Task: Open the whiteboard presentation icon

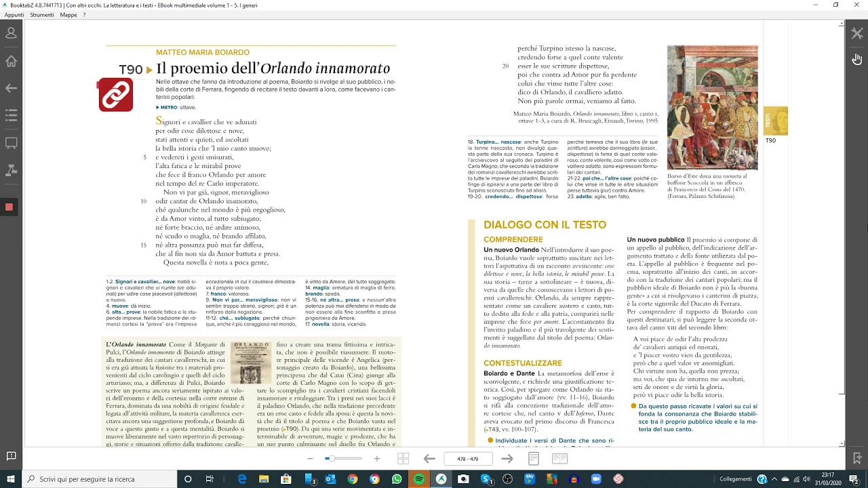Action: (11, 143)
